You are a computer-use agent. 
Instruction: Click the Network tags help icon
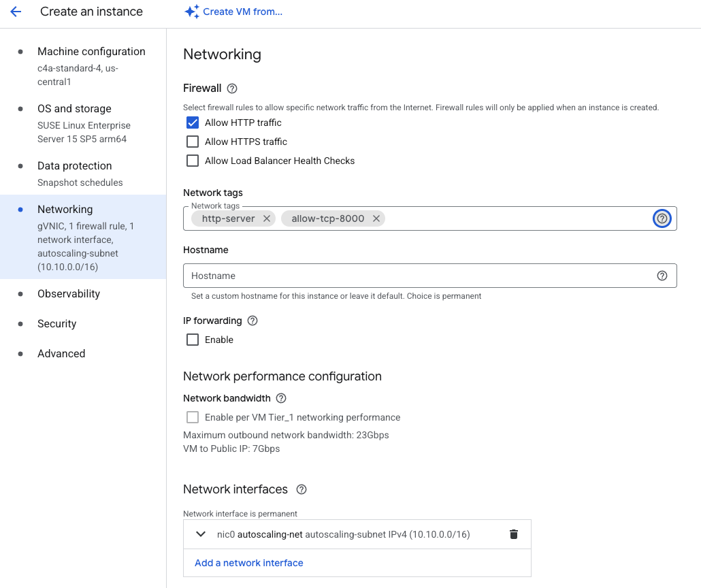click(x=662, y=218)
